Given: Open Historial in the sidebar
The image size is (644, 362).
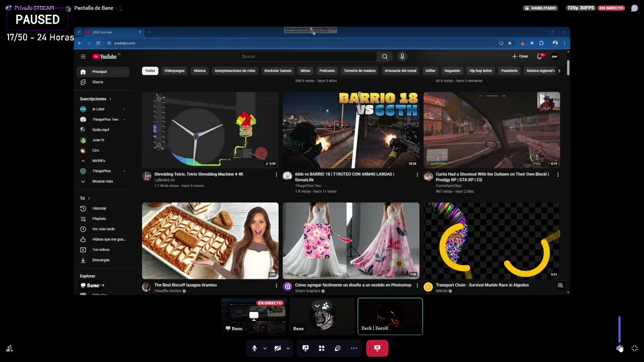Looking at the screenshot, I should (103, 208).
